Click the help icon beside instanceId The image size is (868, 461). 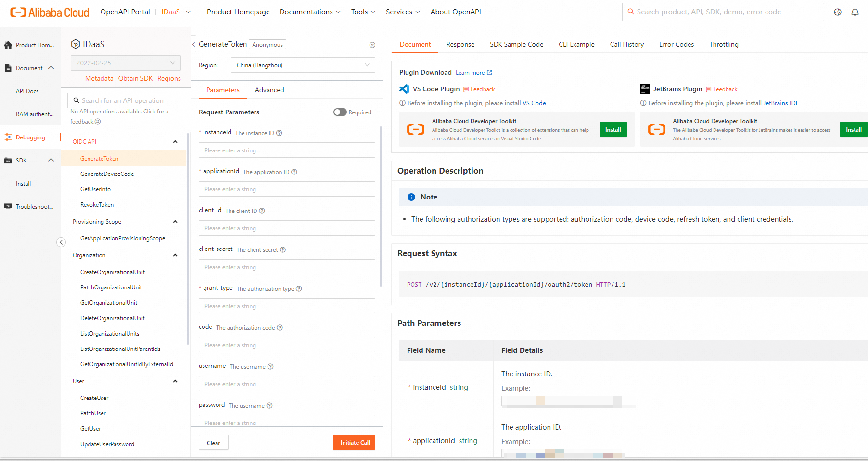point(279,133)
